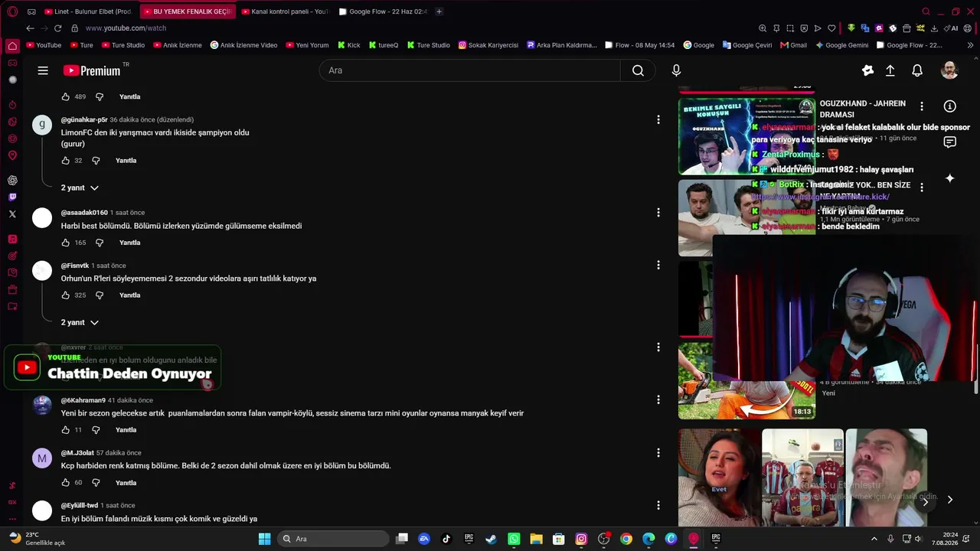The height and width of the screenshot is (551, 980).
Task: Select the BU YEMEK FENALIK GEÇİR tab
Action: click(186, 11)
